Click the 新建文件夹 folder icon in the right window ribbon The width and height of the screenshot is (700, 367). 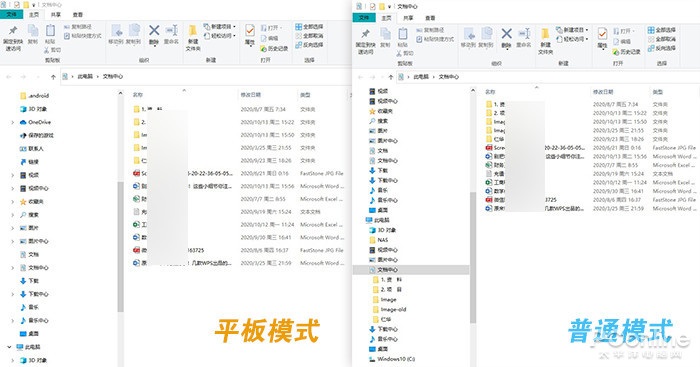point(545,34)
